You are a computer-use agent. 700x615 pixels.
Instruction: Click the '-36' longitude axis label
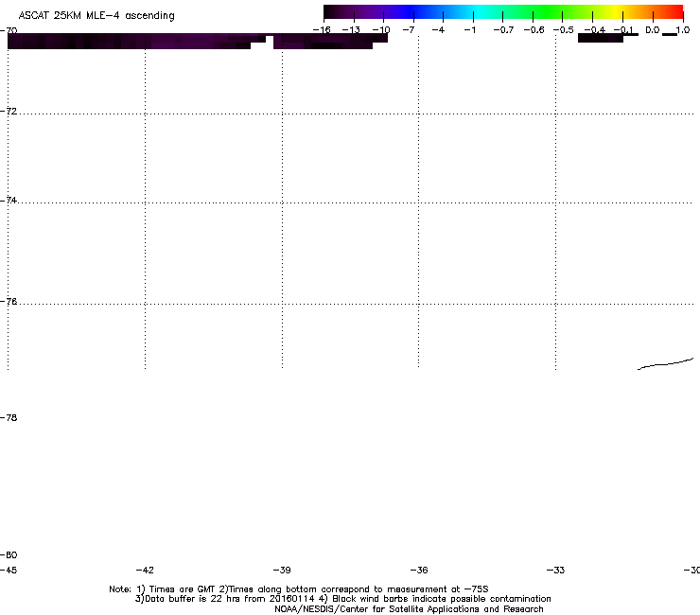[x=419, y=570]
